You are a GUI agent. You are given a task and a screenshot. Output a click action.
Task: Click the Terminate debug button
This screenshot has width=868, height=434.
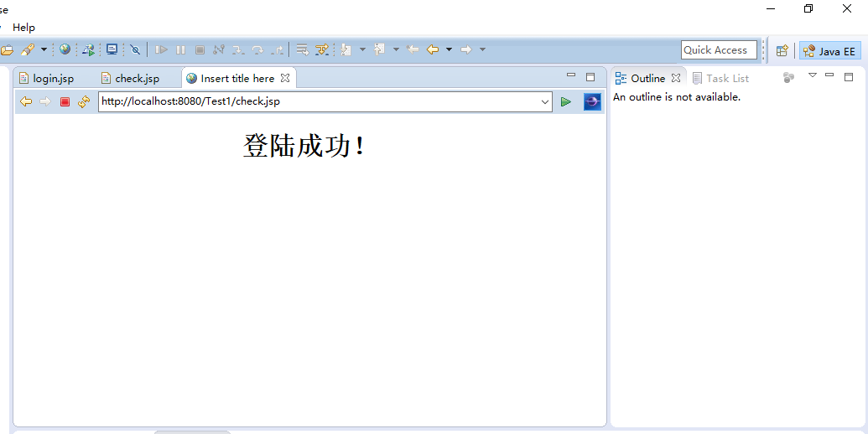click(x=200, y=49)
